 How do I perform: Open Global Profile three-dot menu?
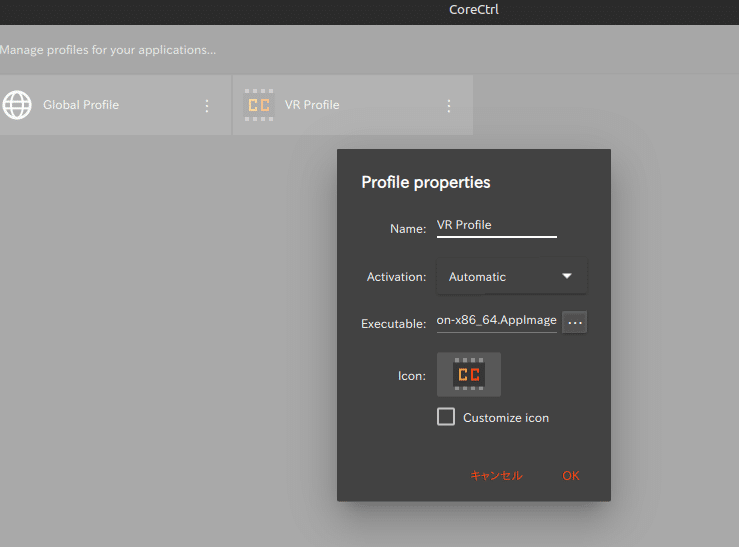(207, 106)
